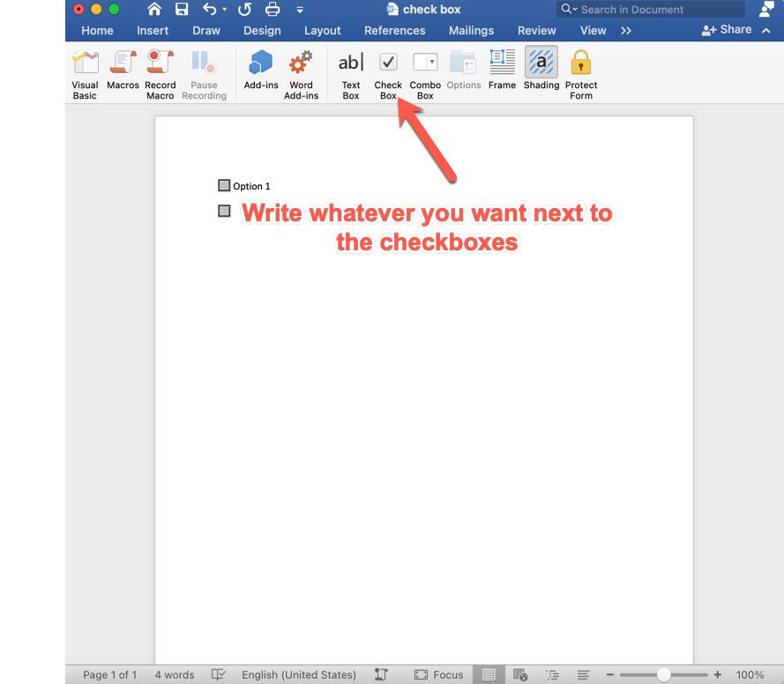784x684 pixels.
Task: Tick the second empty checkbox in document
Action: [224, 211]
